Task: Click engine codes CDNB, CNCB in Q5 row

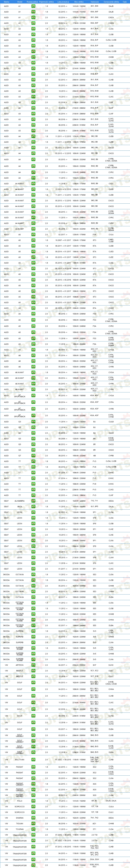Action: (111, 439)
